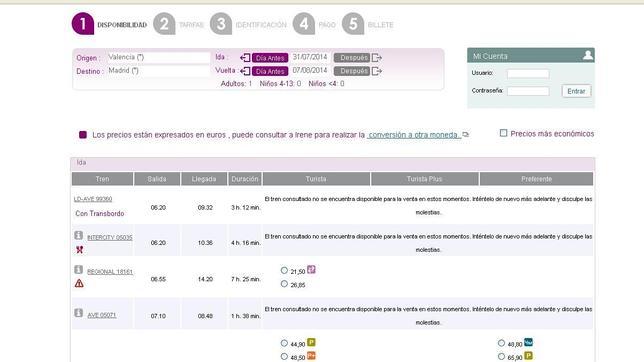Click the left arrow icon beside Ida
Screen dimensions: 644x362
coord(245,58)
